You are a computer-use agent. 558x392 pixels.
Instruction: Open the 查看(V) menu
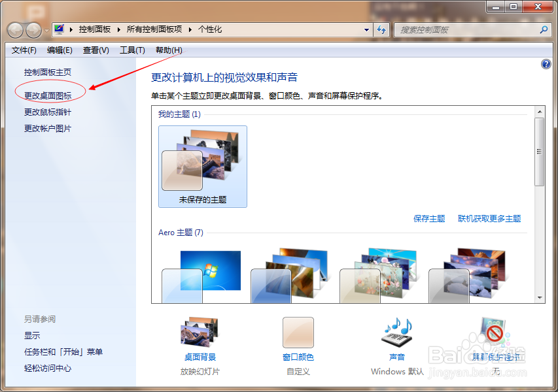coord(96,50)
